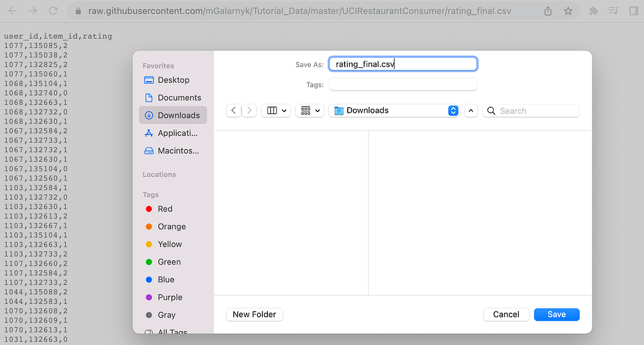Image resolution: width=644 pixels, height=345 pixels.
Task: Open the media controls icon
Action: point(614,11)
